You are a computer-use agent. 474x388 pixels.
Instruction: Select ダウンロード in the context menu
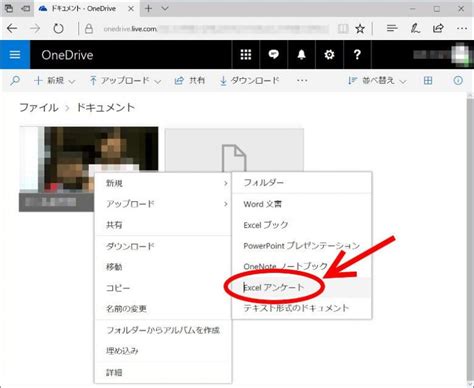[163, 246]
